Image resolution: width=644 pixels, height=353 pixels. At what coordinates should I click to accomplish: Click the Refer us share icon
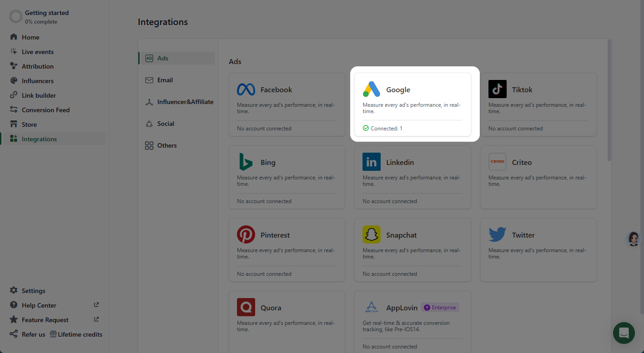tap(14, 334)
